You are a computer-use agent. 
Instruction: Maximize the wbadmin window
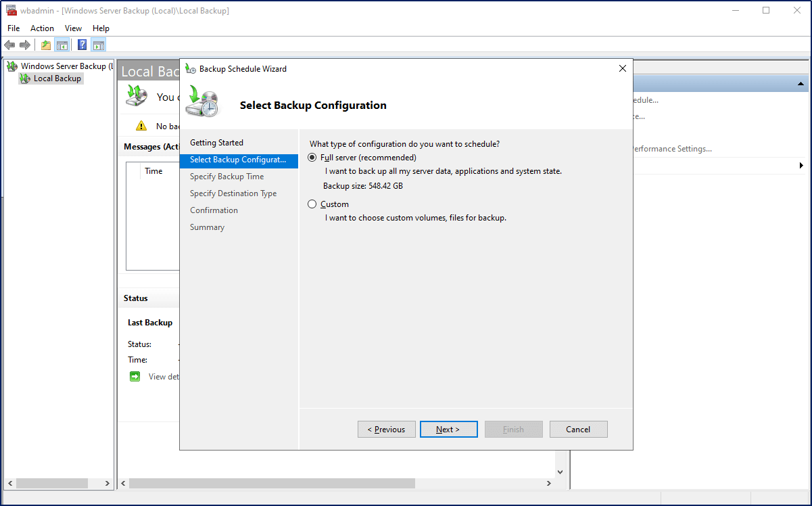pyautogui.click(x=766, y=10)
